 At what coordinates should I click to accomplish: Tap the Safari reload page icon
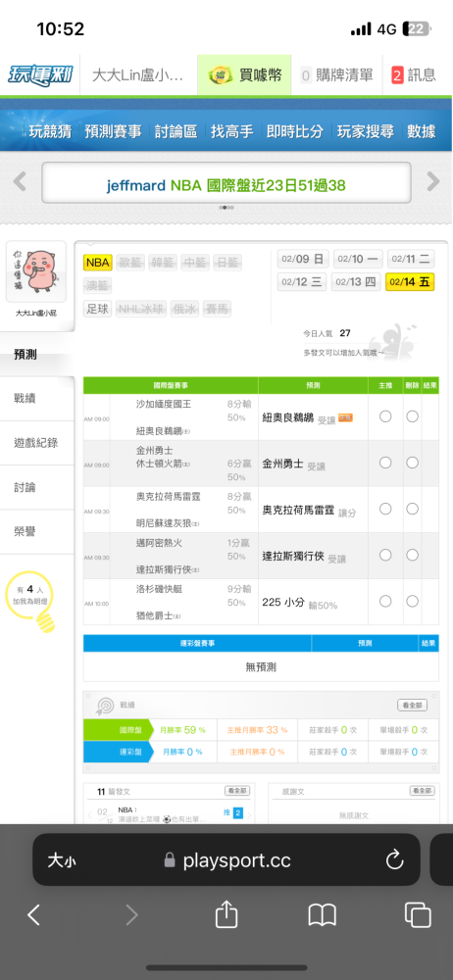(x=394, y=860)
